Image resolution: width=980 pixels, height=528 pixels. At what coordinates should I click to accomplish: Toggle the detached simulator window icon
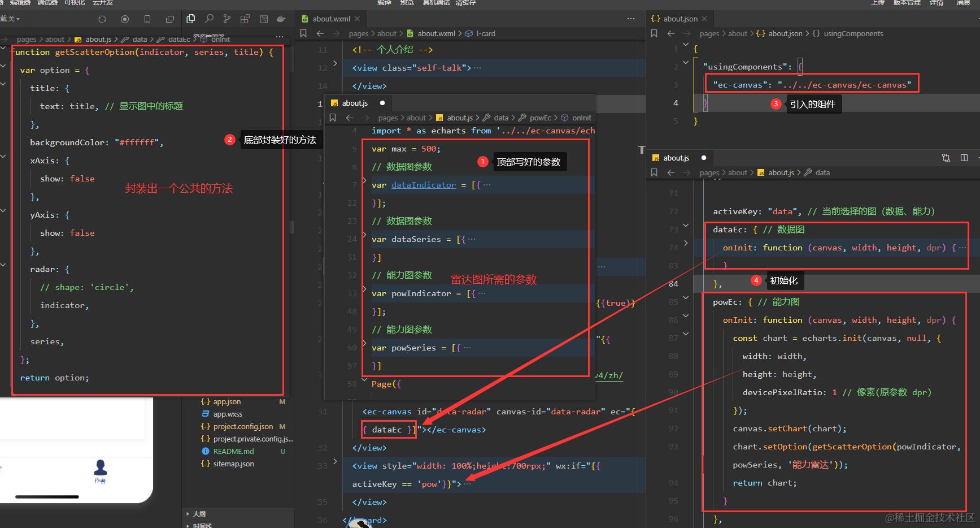point(170,19)
